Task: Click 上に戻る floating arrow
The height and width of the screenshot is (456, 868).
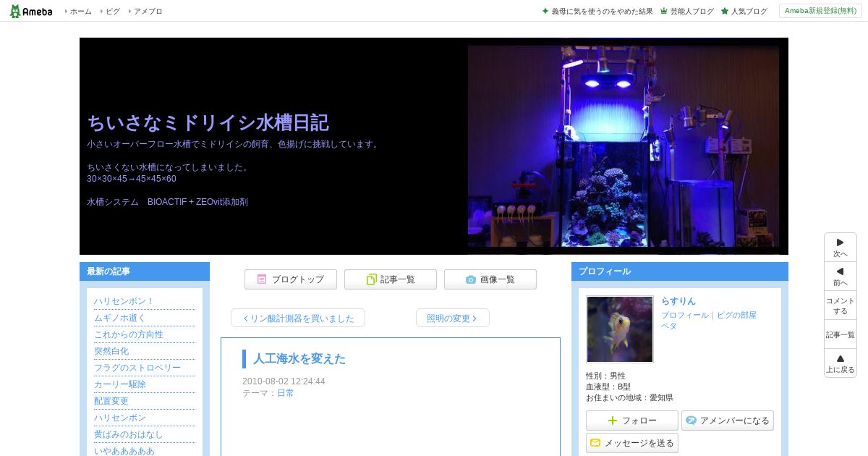Action: click(x=840, y=363)
